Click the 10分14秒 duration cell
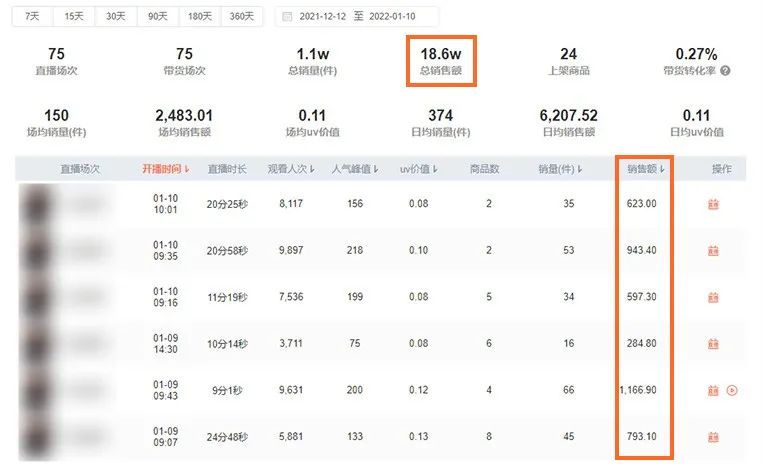Screen dimensions: 762x464 tap(227, 344)
